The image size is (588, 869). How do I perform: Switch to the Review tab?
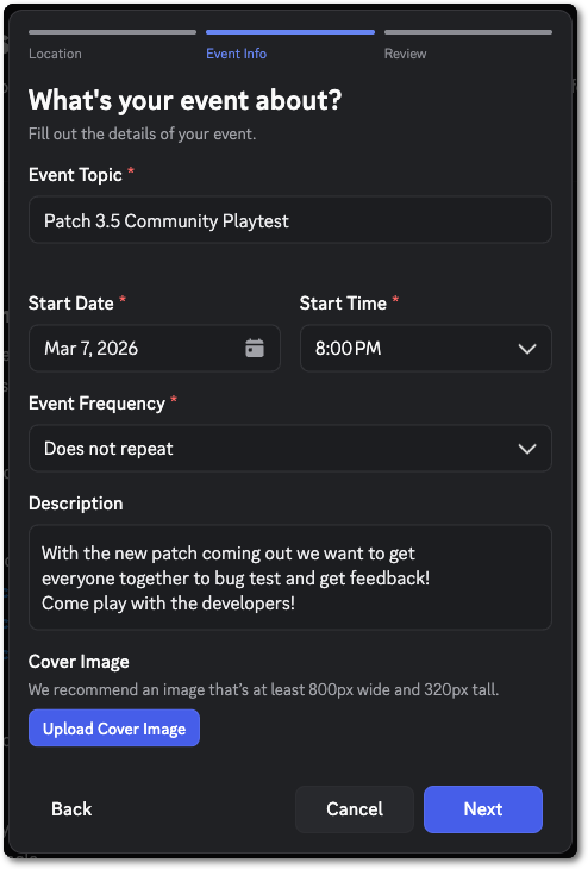click(405, 53)
